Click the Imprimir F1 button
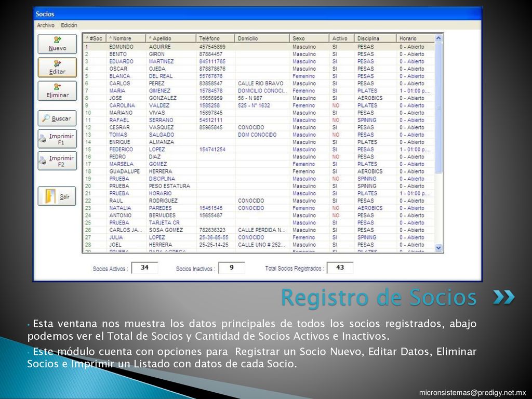 coord(57,139)
